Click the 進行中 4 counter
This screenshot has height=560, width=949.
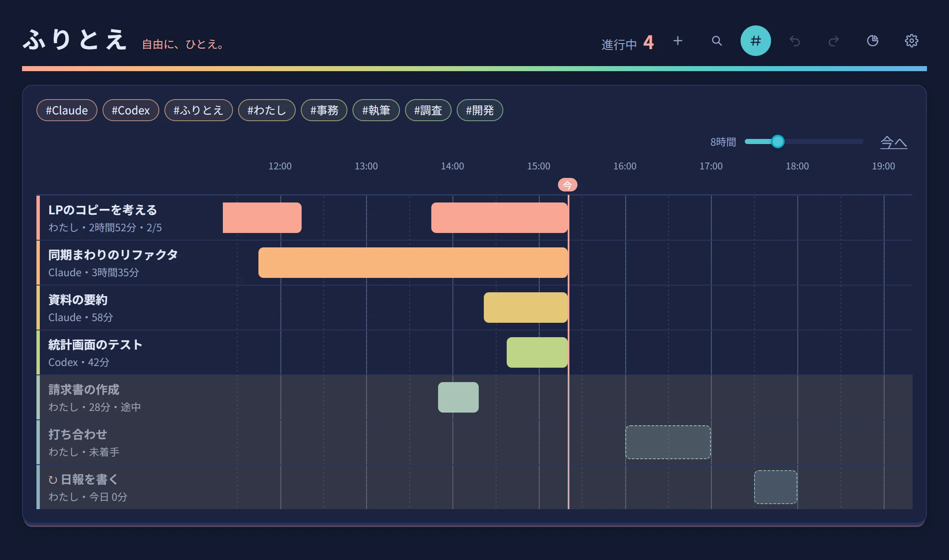click(x=627, y=43)
